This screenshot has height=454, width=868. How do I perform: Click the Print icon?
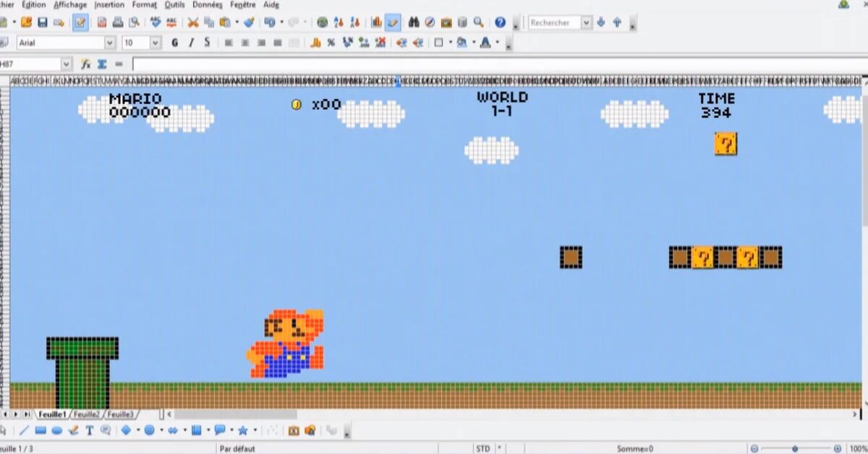pyautogui.click(x=117, y=22)
